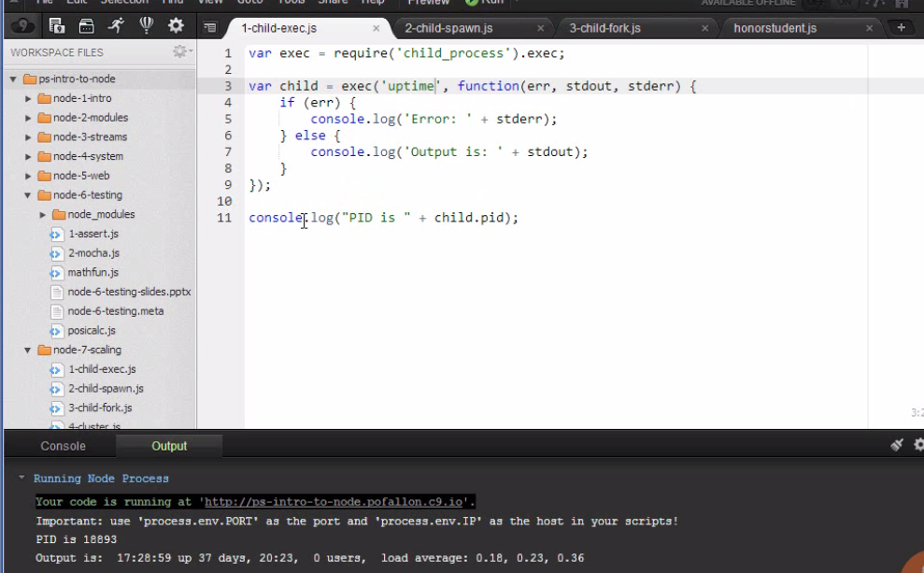The height and width of the screenshot is (573, 924).
Task: Open 2-mocha.js in the file tree
Action: click(93, 253)
